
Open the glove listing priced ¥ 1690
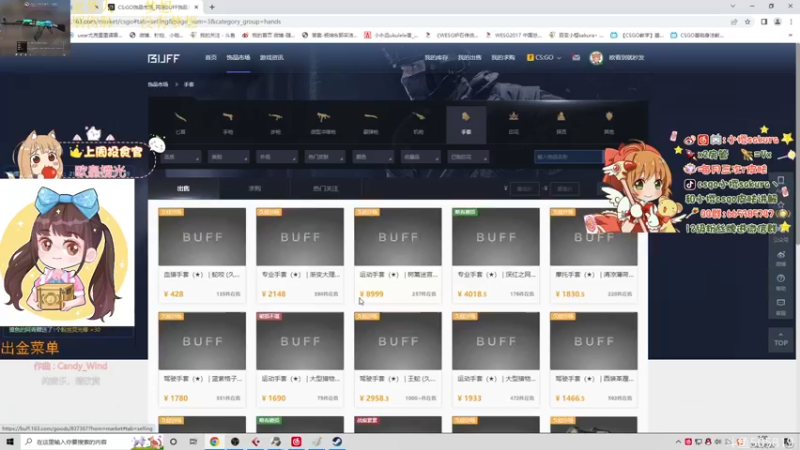coord(300,359)
